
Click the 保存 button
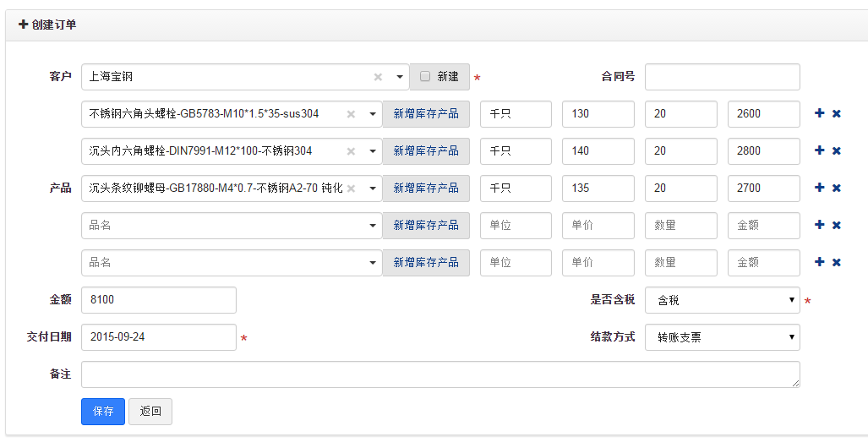(x=103, y=412)
